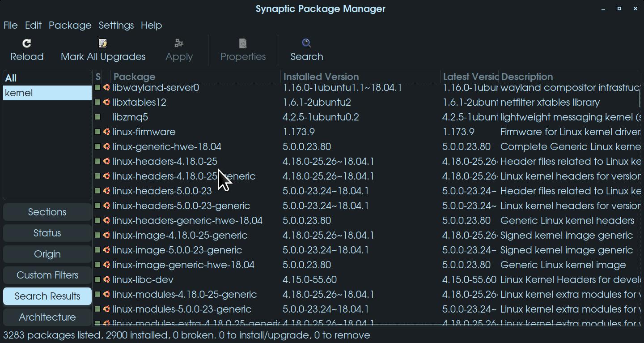644x343 pixels.
Task: Click the Ubuntu icon beside libxtables12
Action: pos(106,103)
